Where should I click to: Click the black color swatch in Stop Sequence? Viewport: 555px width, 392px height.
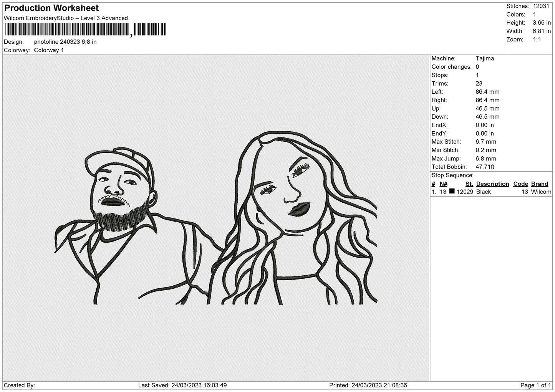tap(452, 191)
